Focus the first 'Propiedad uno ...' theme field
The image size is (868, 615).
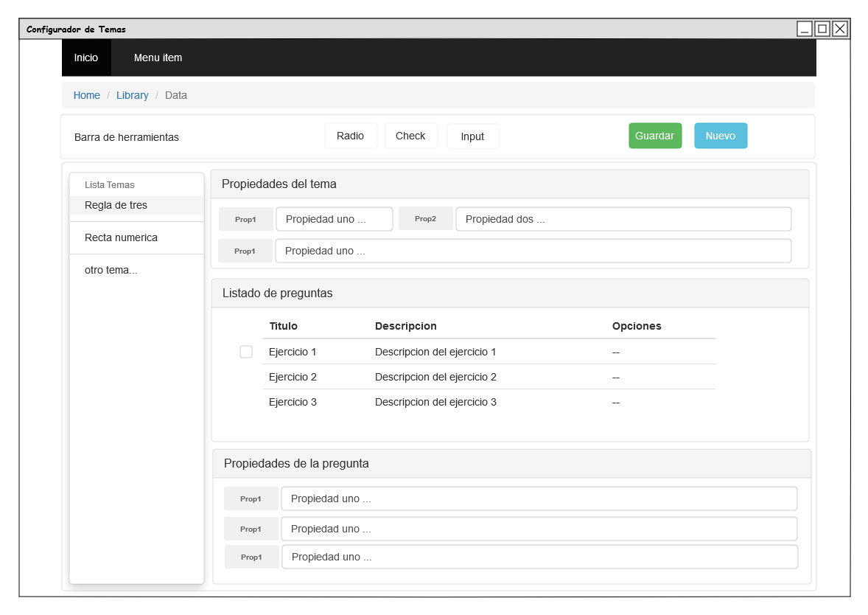coord(335,219)
